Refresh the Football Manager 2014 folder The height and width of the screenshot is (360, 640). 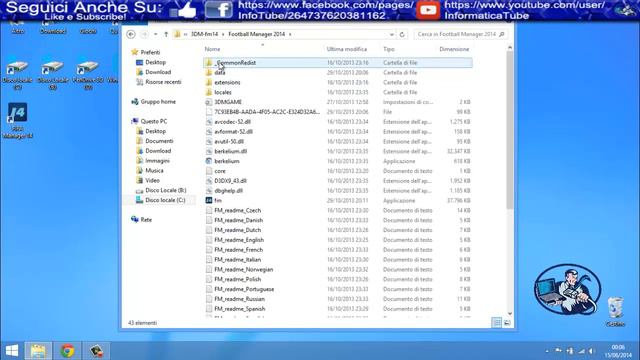click(x=402, y=34)
